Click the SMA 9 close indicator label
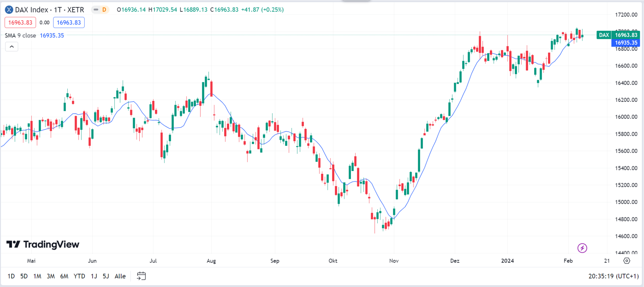The image size is (644, 287). click(20, 35)
